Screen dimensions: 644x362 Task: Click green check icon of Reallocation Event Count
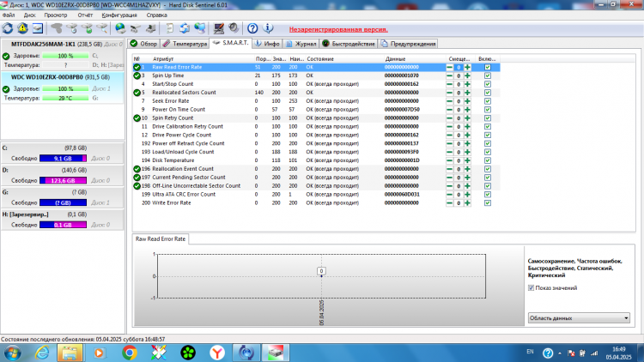click(x=137, y=169)
